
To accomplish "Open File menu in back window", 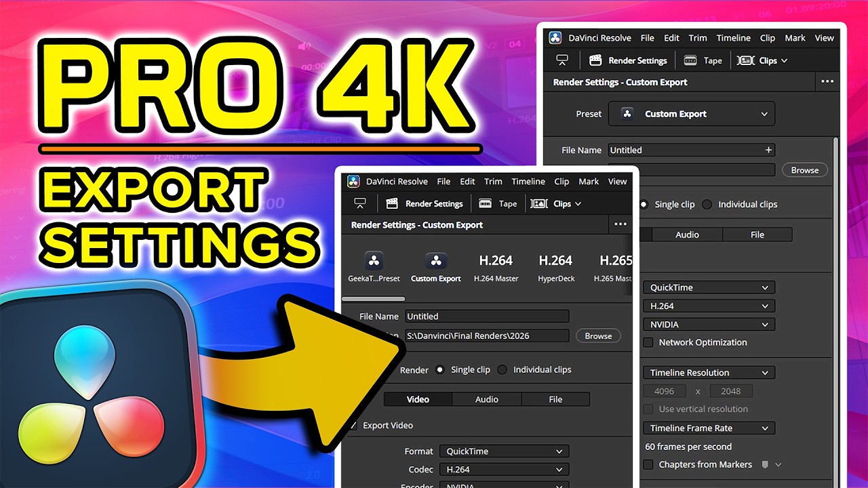I will (x=648, y=38).
